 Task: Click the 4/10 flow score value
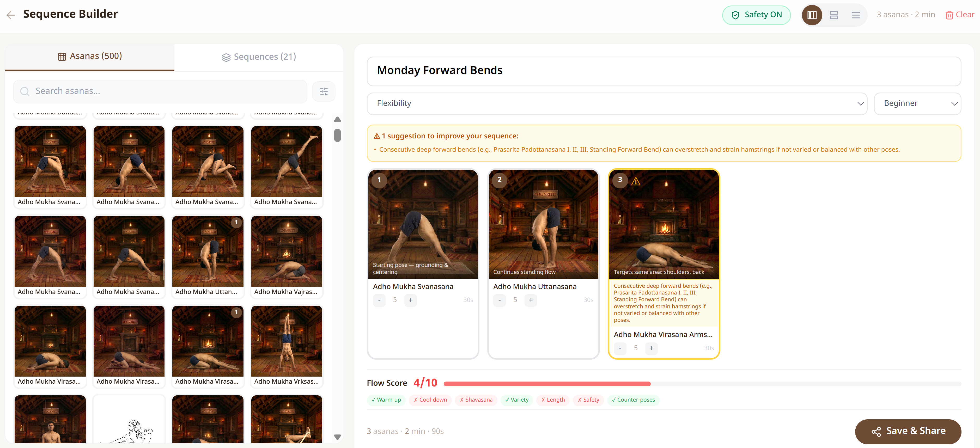point(425,383)
